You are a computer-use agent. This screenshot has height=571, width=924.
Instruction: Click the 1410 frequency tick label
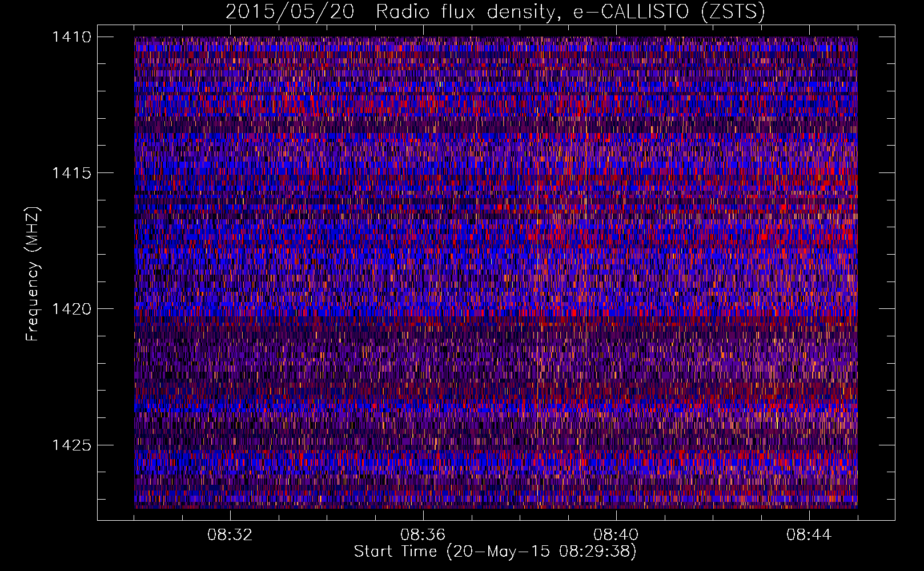pyautogui.click(x=71, y=37)
